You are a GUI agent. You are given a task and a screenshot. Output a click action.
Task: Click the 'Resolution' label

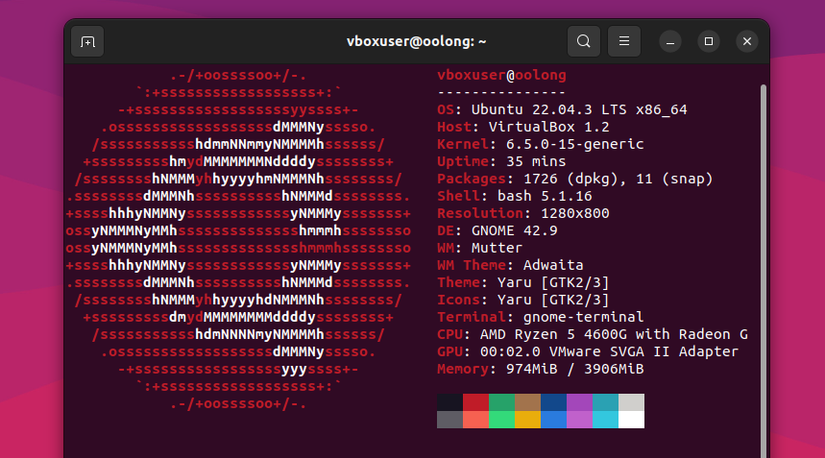(x=480, y=213)
